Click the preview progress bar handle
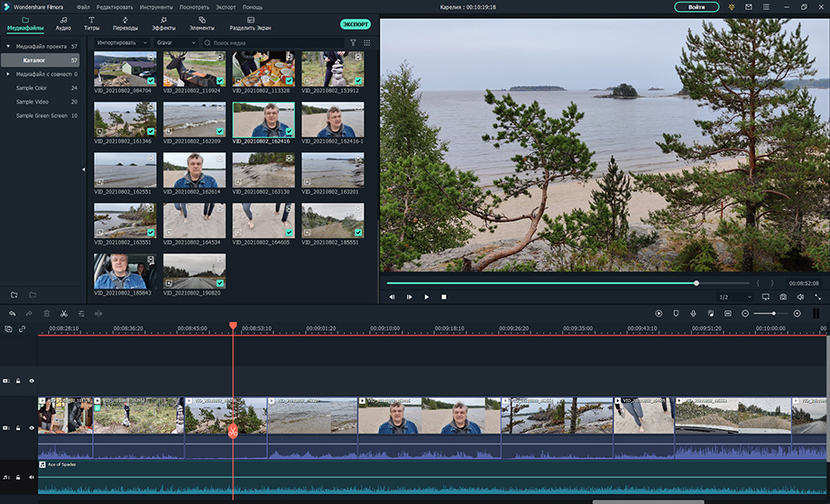Screen dimensions: 830x504 coord(696,283)
